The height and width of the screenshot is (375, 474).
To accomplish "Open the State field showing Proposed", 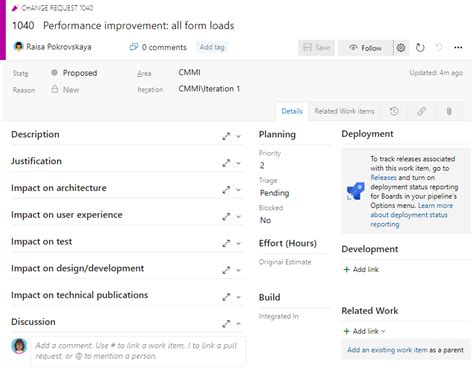I will click(79, 73).
